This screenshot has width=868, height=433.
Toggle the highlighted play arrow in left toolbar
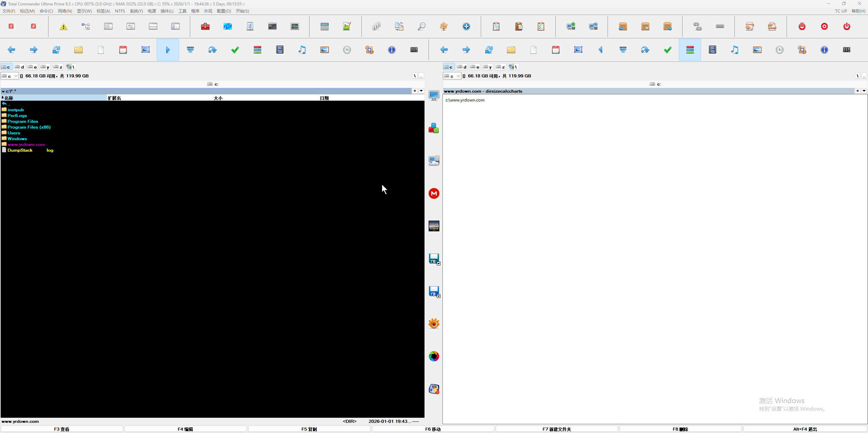tap(168, 50)
